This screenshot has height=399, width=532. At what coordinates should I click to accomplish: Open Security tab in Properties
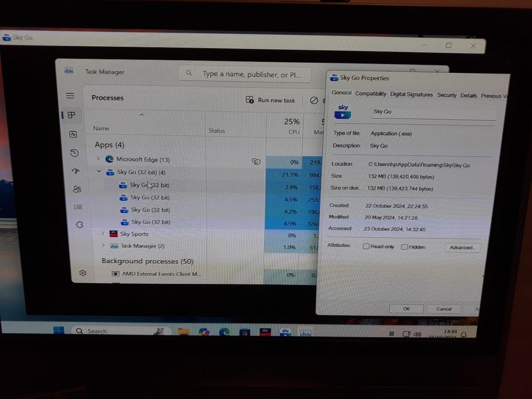click(446, 95)
